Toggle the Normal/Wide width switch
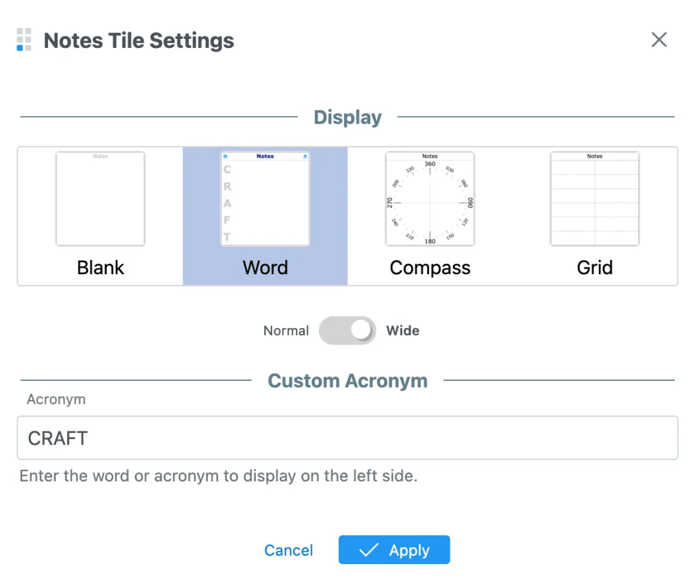This screenshot has width=700, height=588. (348, 331)
